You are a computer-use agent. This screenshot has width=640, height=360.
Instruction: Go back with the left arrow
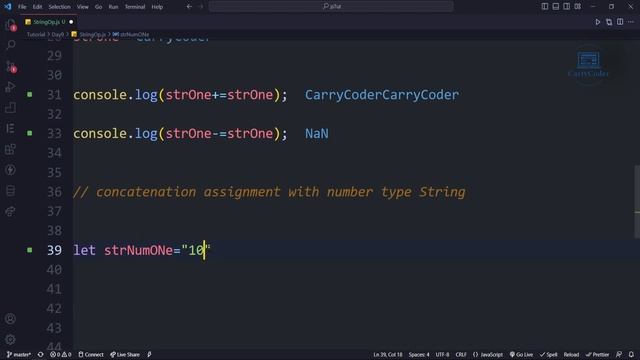[x=189, y=7]
